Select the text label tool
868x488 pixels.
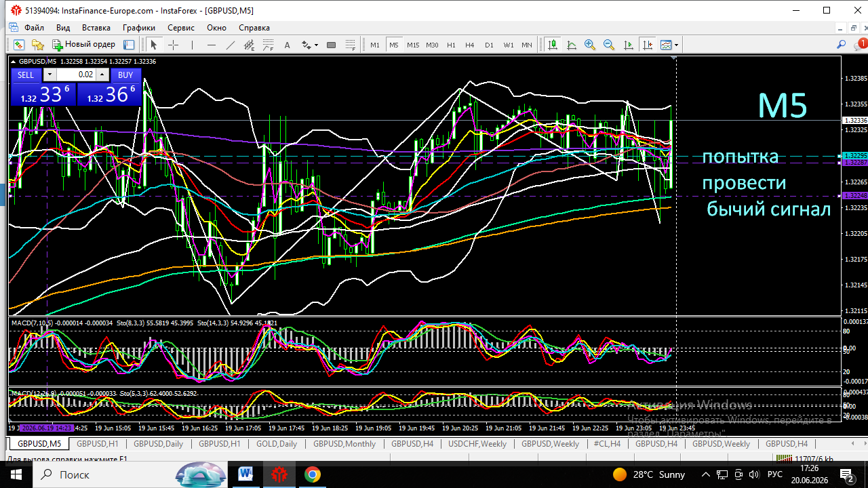287,45
